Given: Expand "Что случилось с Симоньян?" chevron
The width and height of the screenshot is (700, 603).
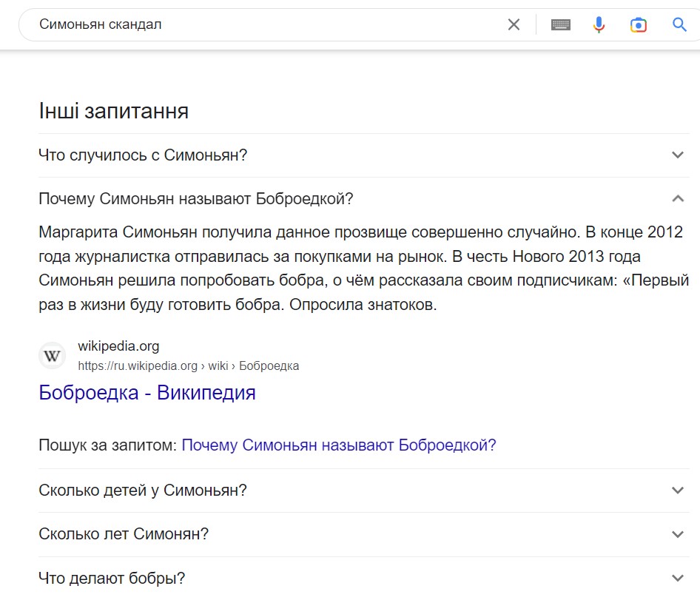Looking at the screenshot, I should (x=678, y=155).
